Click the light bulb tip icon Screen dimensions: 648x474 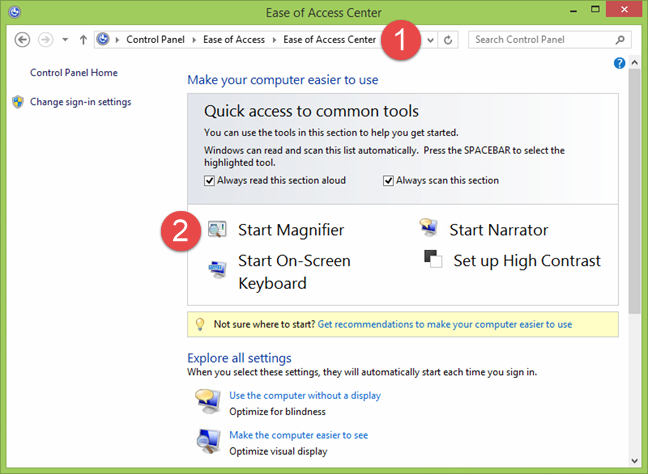200,324
